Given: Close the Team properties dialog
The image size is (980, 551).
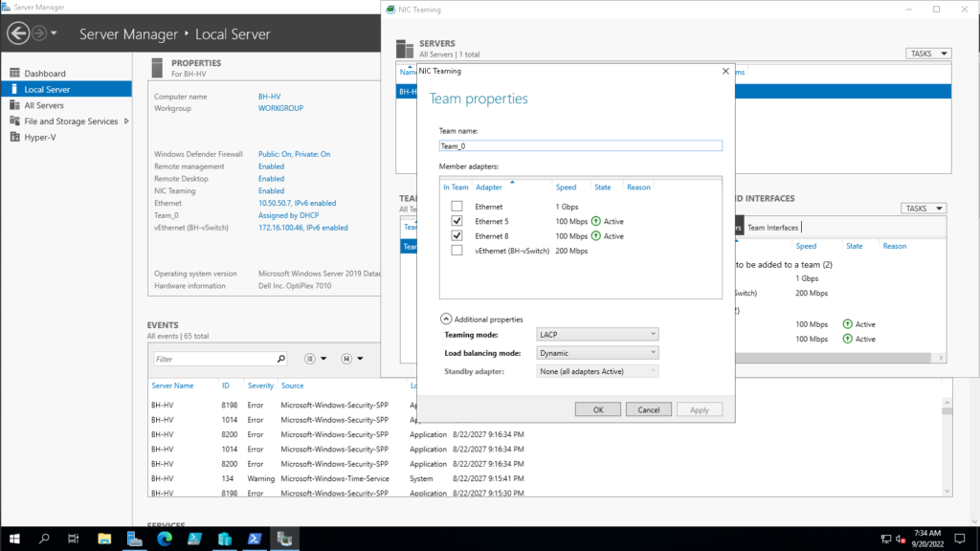Looking at the screenshot, I should pos(725,71).
